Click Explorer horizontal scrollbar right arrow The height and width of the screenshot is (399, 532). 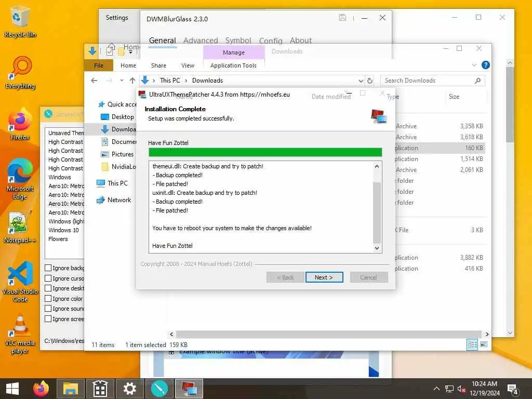tap(487, 334)
